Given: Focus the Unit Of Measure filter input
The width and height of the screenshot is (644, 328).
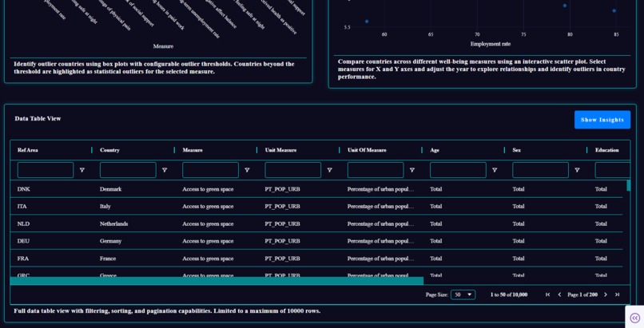Looking at the screenshot, I should pyautogui.click(x=376, y=170).
